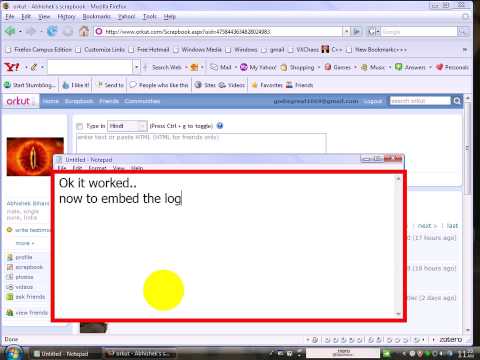
Task: Open People who like this
Action: pyautogui.click(x=159, y=85)
